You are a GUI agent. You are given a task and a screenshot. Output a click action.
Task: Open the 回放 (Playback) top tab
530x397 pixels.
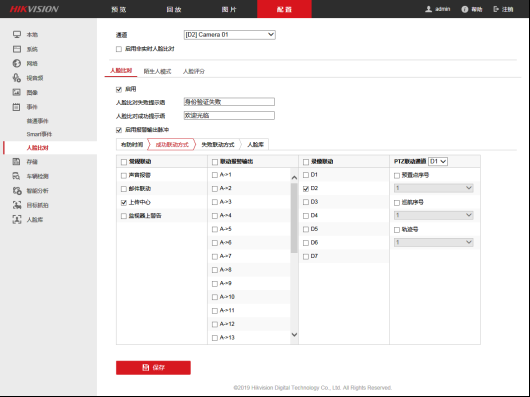point(174,9)
